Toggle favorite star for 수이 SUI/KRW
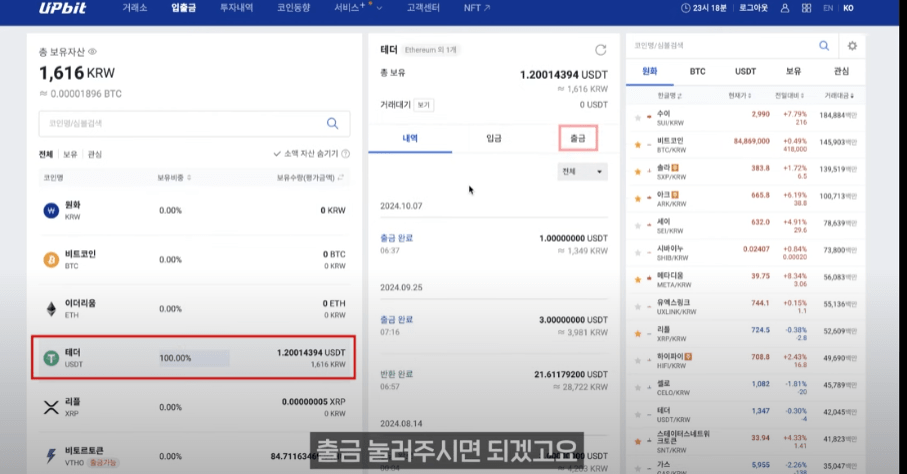The width and height of the screenshot is (907, 474). click(638, 117)
